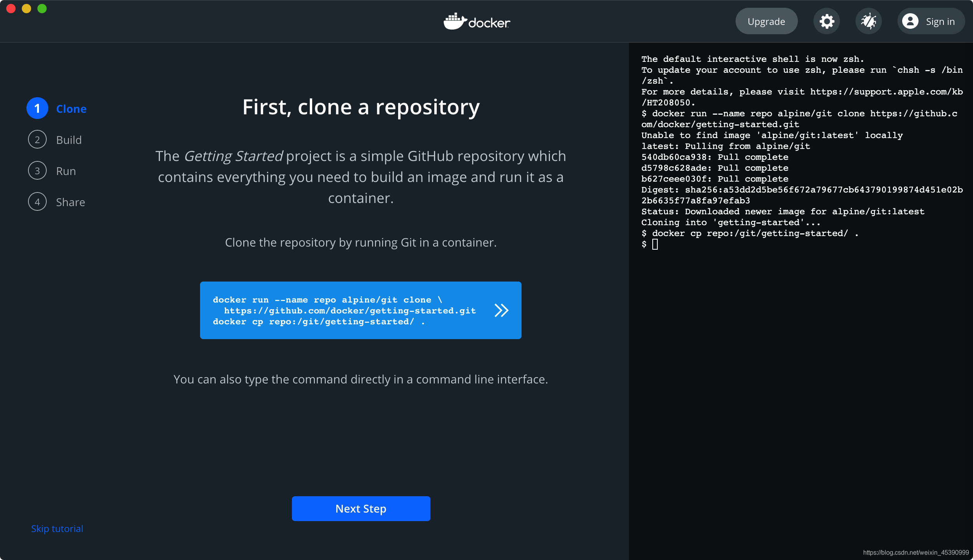Go to the Share step label
This screenshot has height=560, width=973.
(x=70, y=202)
